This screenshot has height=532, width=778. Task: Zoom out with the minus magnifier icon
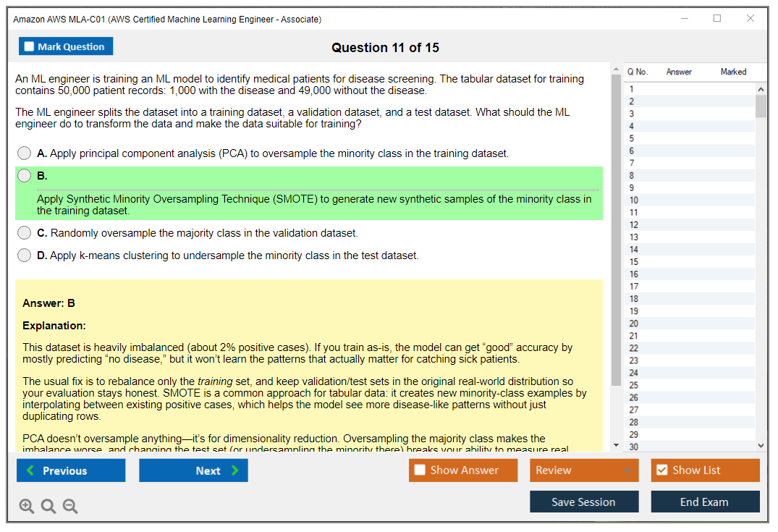pos(69,506)
